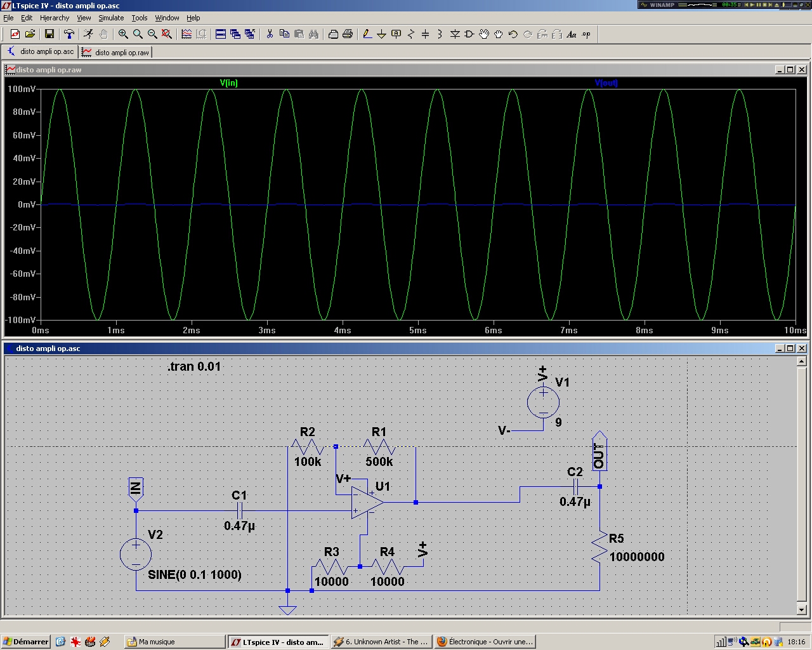Click the R5 value '10000000'
The image size is (812, 650).
point(637,557)
